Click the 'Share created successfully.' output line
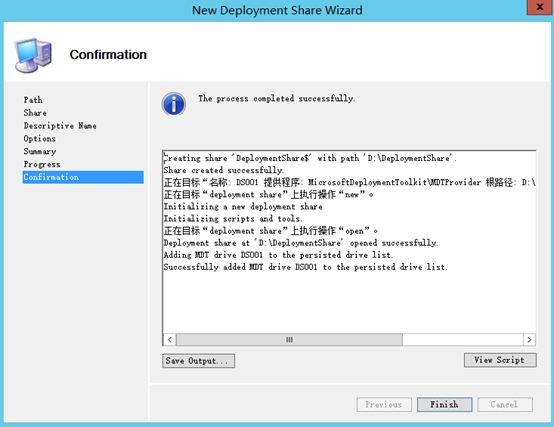The height and width of the screenshot is (427, 554). (x=224, y=170)
